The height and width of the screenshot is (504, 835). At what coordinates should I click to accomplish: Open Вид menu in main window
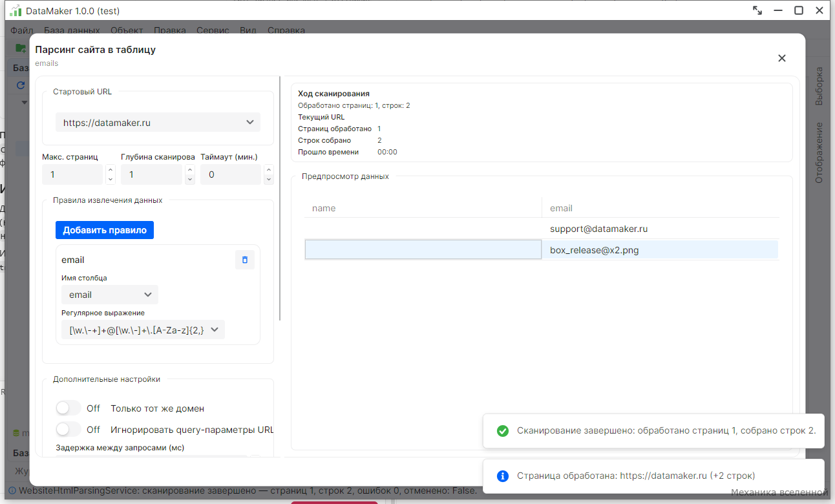tap(248, 30)
